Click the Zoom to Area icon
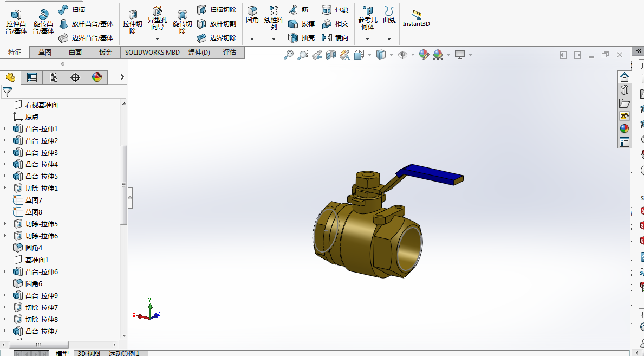The height and width of the screenshot is (356, 644). tap(303, 55)
